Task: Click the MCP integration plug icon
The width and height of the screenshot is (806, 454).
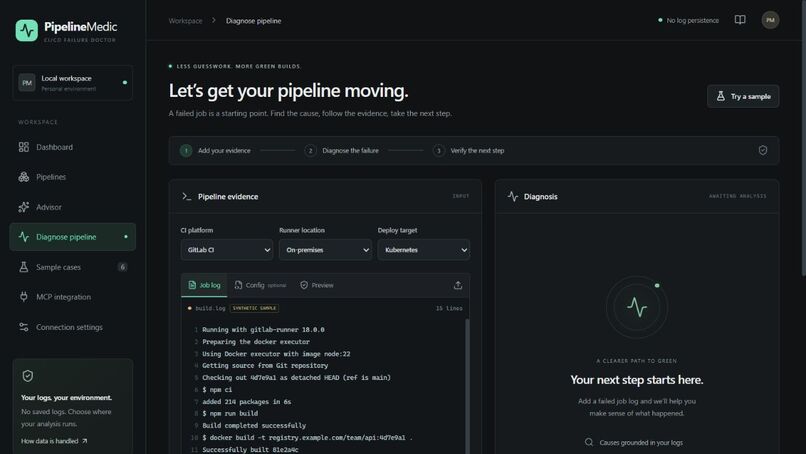Action: [24, 297]
